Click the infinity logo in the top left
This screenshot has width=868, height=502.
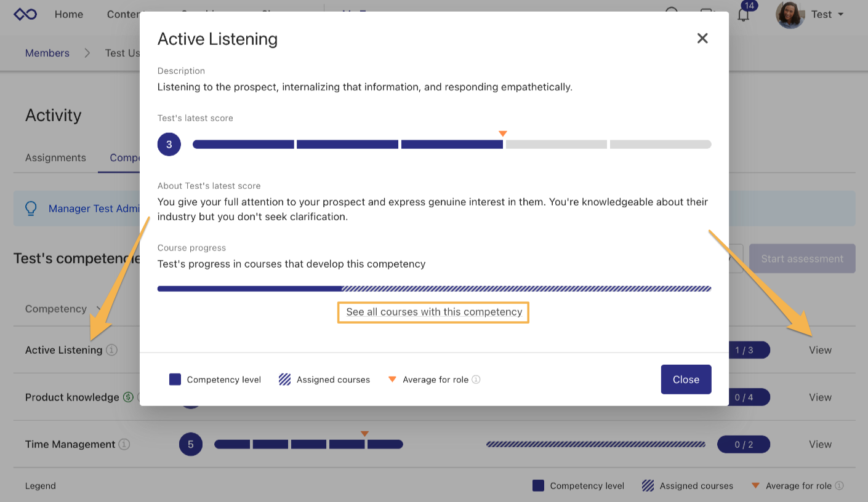pyautogui.click(x=25, y=14)
